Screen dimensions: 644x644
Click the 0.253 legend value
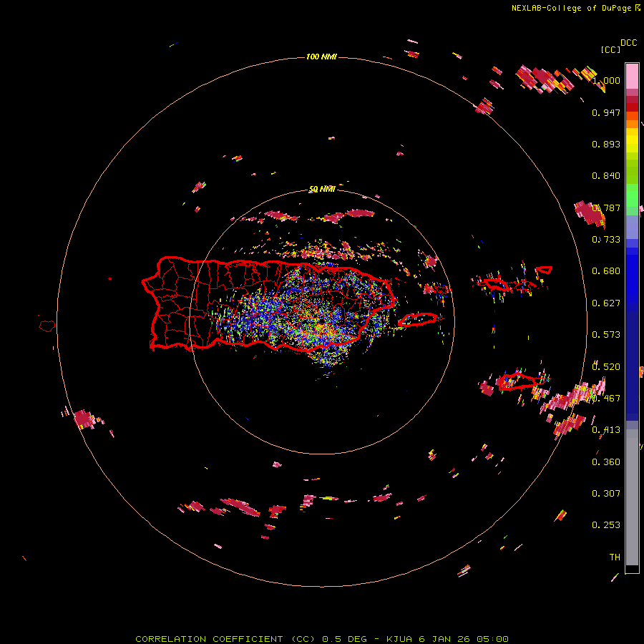tap(606, 525)
